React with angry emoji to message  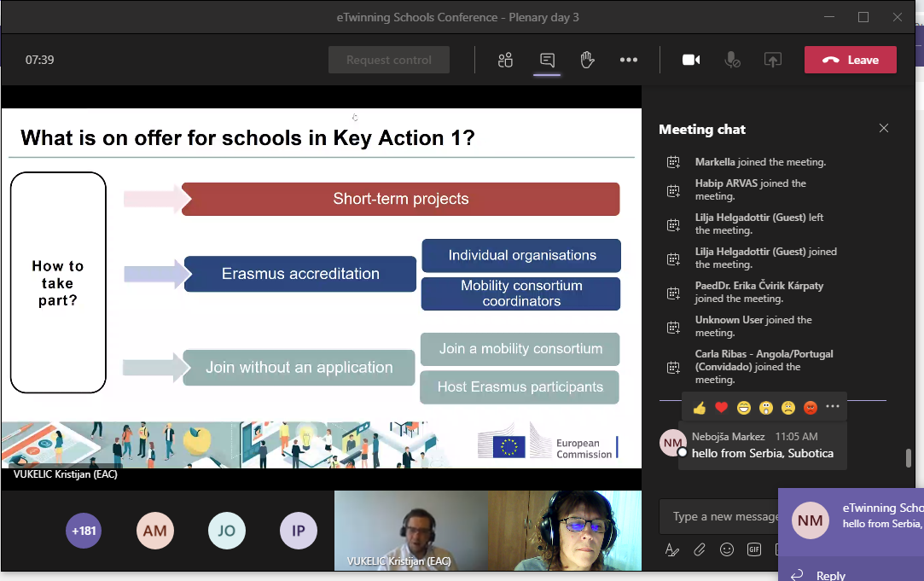click(x=811, y=408)
